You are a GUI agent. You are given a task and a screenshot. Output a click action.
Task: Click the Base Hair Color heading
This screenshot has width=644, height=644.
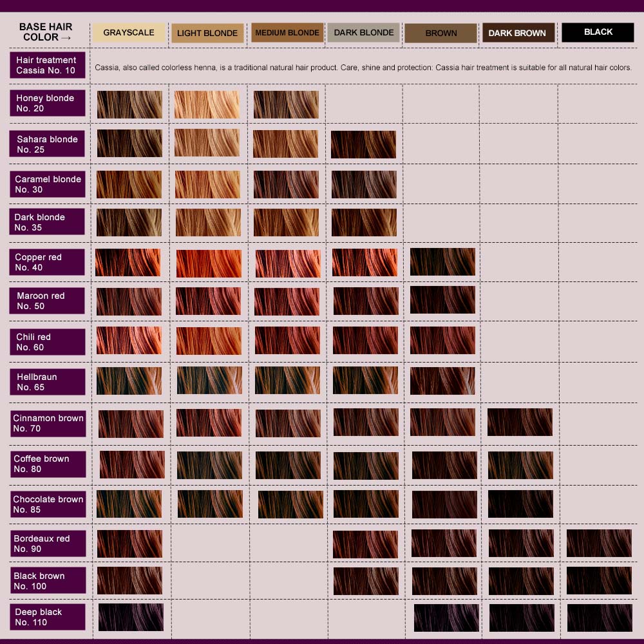click(46, 32)
